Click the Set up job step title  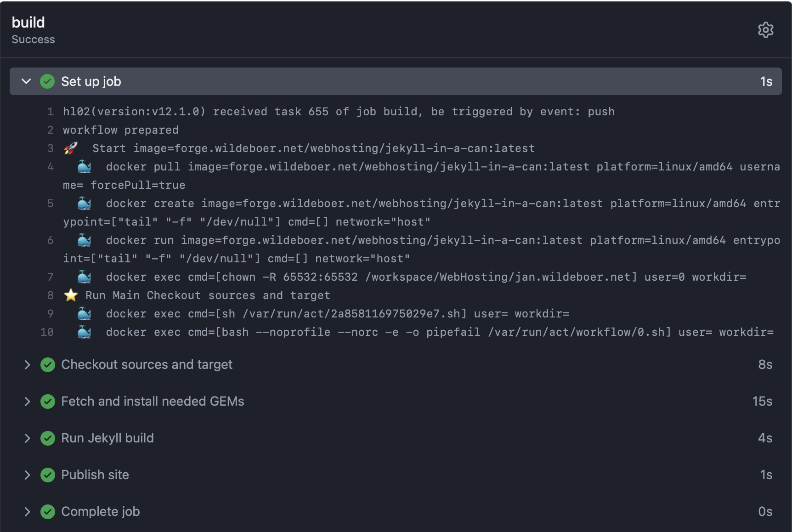(x=91, y=81)
